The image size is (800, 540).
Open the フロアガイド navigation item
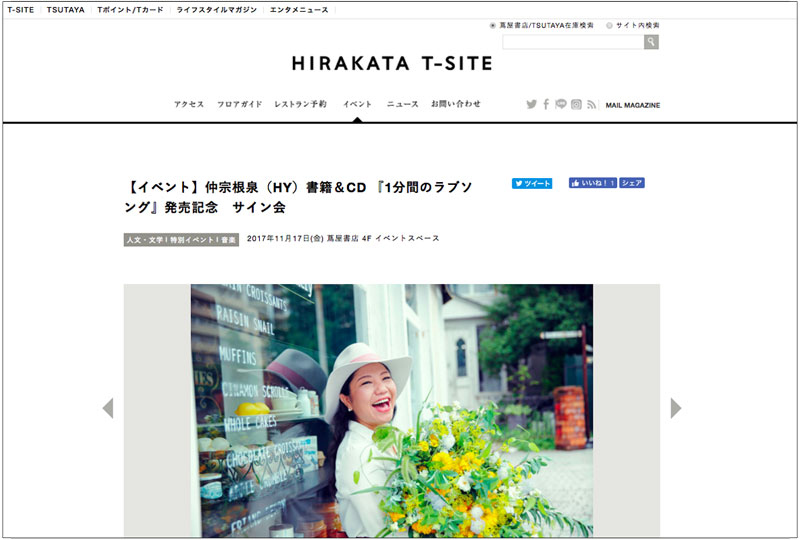click(239, 104)
